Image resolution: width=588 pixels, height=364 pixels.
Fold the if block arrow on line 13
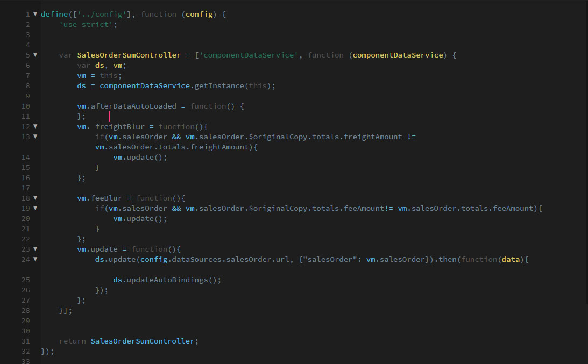[x=36, y=137]
